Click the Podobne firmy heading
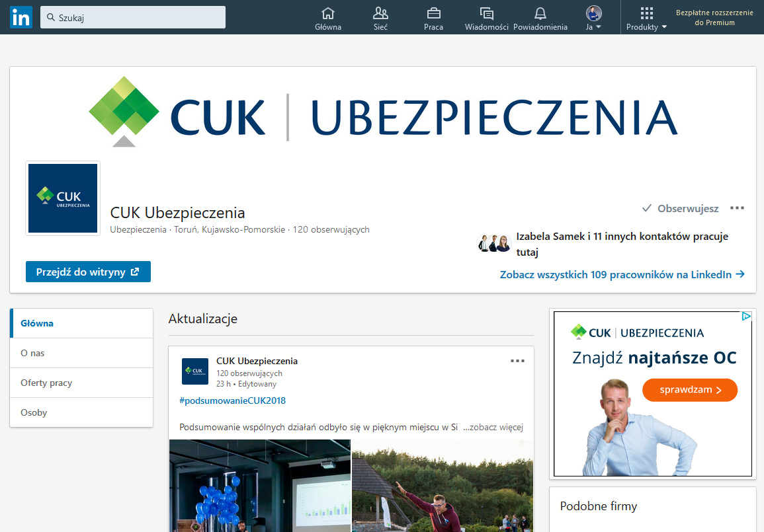This screenshot has width=764, height=532. pyautogui.click(x=599, y=506)
